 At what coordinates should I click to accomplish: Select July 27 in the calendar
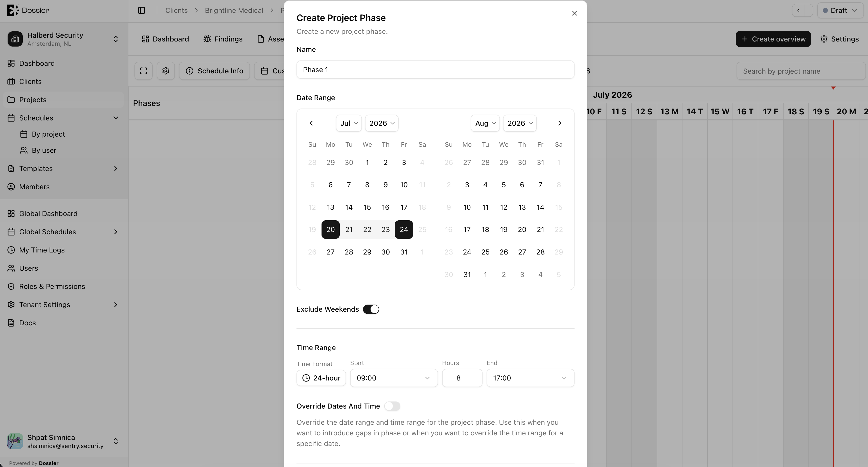[330, 252]
